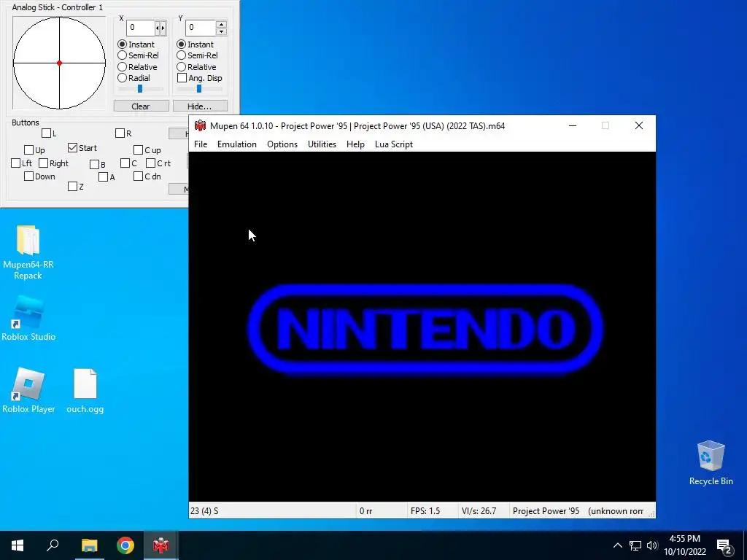The height and width of the screenshot is (560, 747).
Task: Click the 'FPS: 1.5' status bar entry
Action: coord(425,511)
